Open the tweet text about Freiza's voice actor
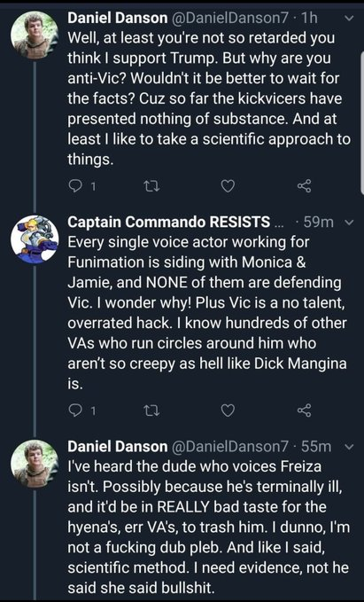364x602 pixels. pos(209,527)
